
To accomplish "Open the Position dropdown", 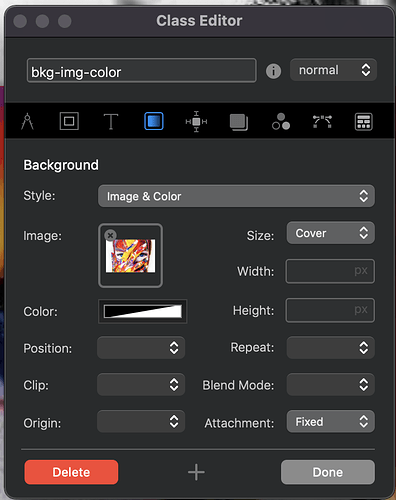I will 141,348.
